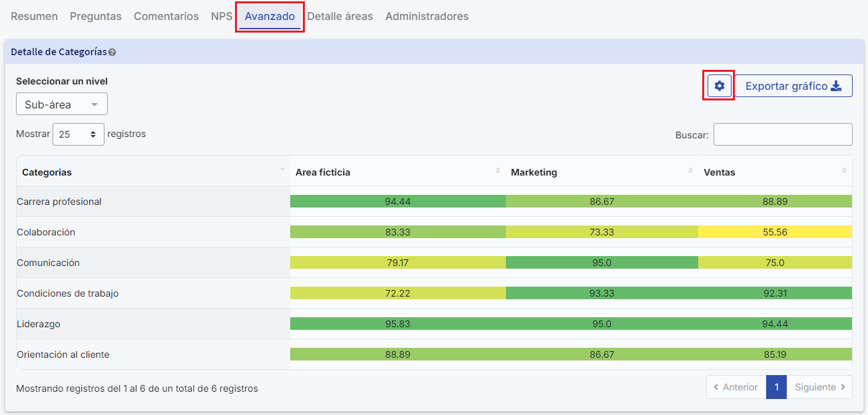Click the help icon beside Detalle de Categorías
The height and width of the screenshot is (415, 868).
(112, 52)
